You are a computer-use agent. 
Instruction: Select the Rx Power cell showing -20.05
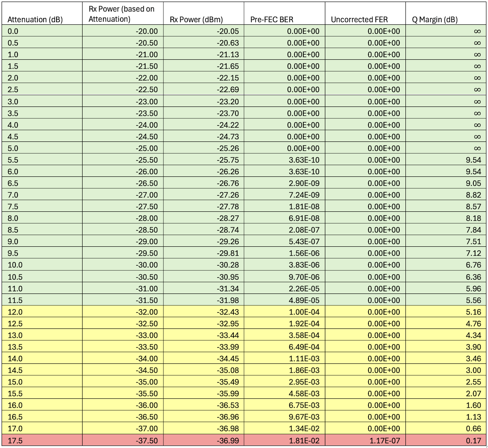[204, 31]
